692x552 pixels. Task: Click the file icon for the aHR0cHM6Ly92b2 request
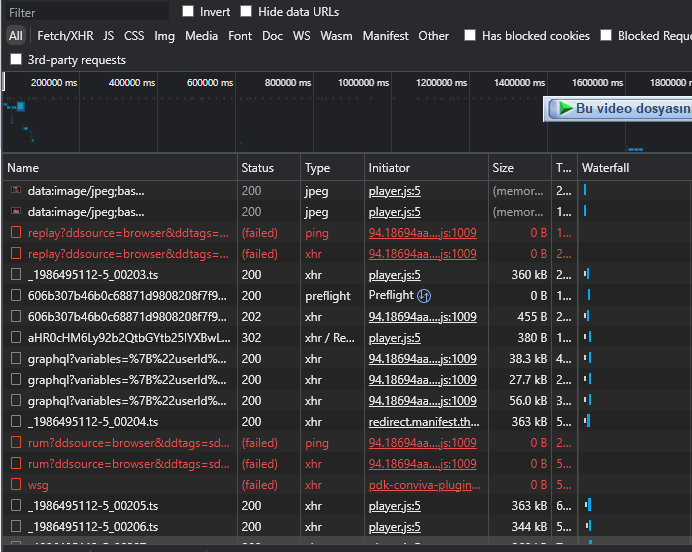point(15,338)
